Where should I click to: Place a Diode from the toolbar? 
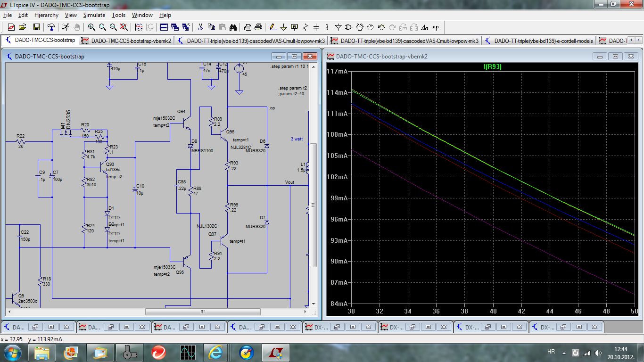coord(338,27)
